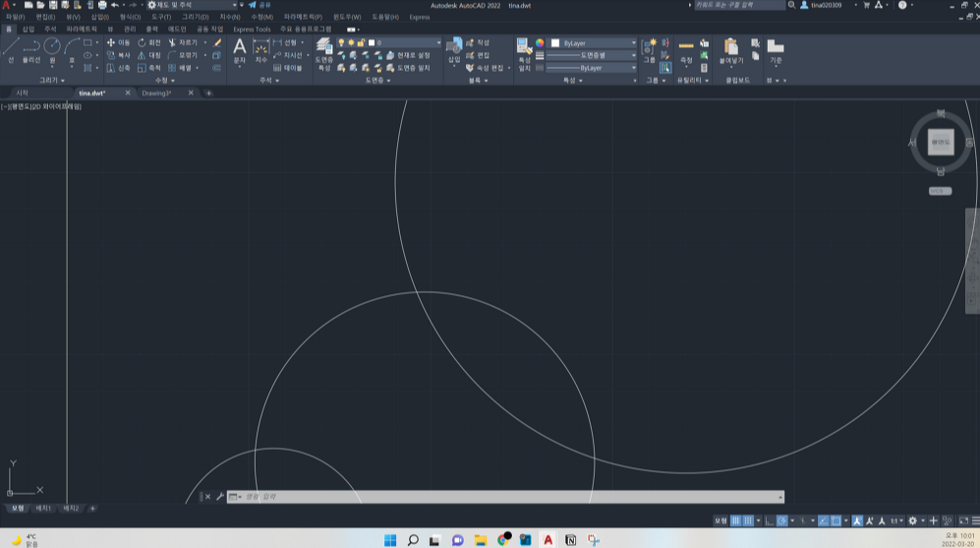Click the Array (배열) tool
The height and width of the screenshot is (548, 980).
(x=180, y=68)
